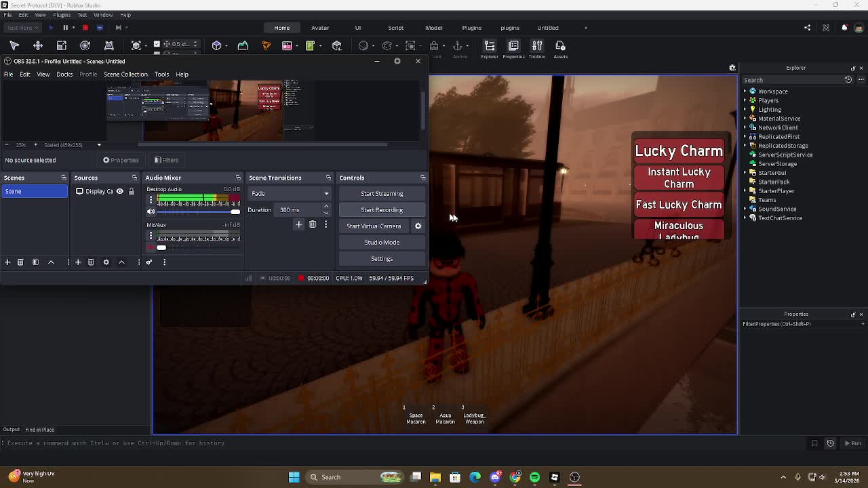Add a configurable scene transition

tap(298, 224)
